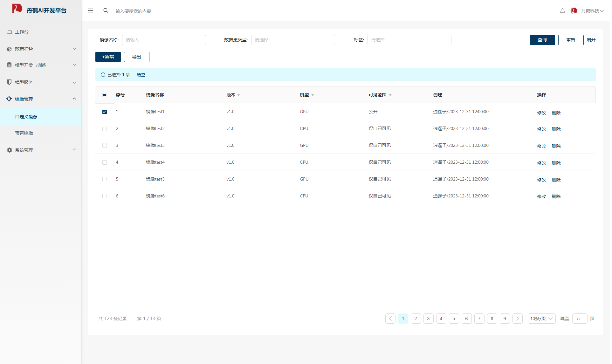Open 模型服务 sidebar menu
Image resolution: width=612 pixels, height=364 pixels.
[40, 82]
